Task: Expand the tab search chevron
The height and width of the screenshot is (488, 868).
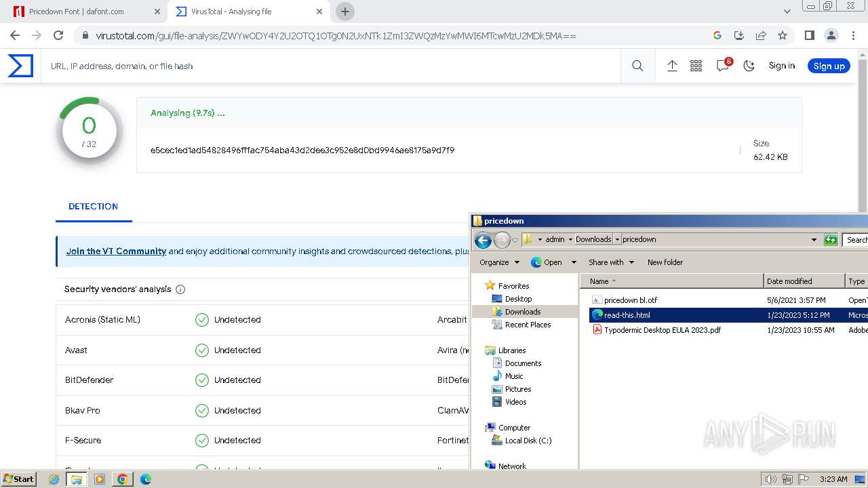Action: pyautogui.click(x=787, y=12)
